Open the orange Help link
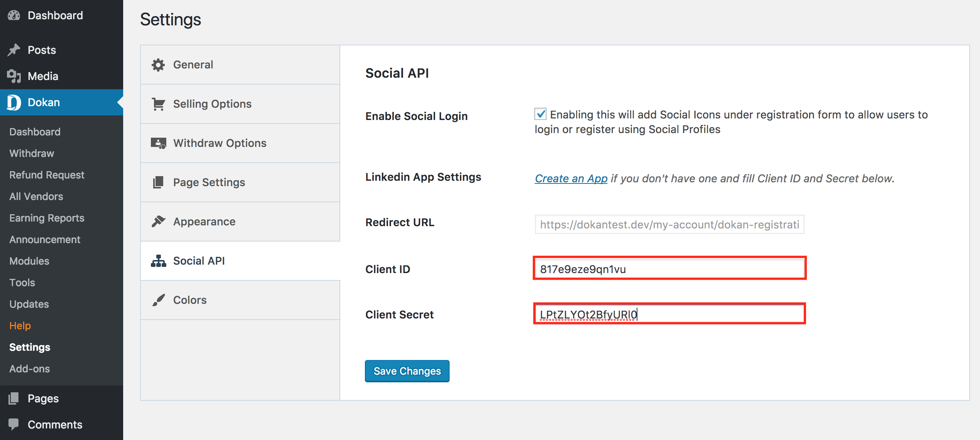Image resolution: width=980 pixels, height=440 pixels. point(20,326)
